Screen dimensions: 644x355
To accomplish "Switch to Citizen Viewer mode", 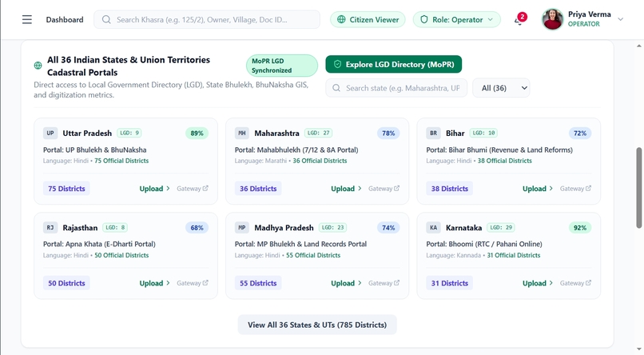I will [368, 20].
